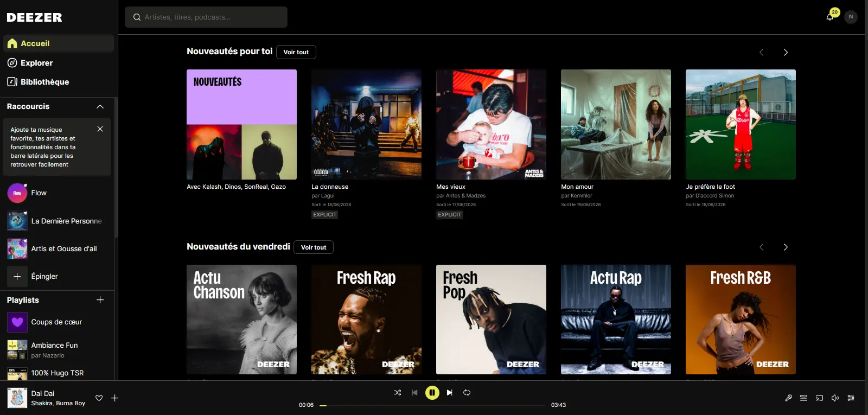This screenshot has height=415, width=868.
Task: Click artist Antes & Madzes
Action: (465, 196)
